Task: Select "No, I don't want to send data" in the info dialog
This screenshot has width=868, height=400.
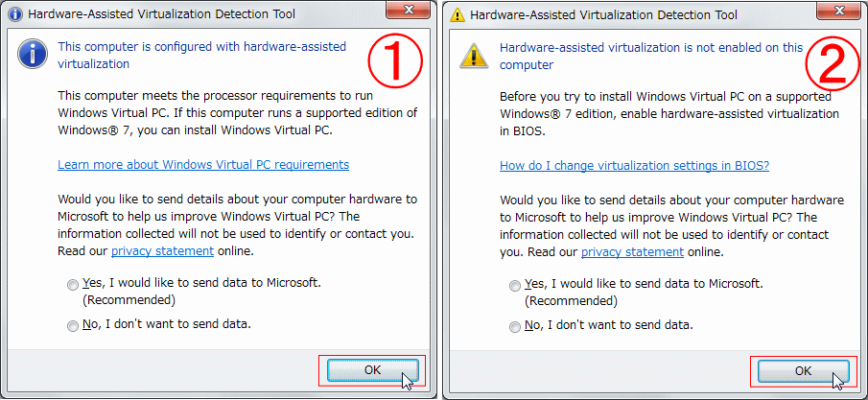Action: (73, 326)
